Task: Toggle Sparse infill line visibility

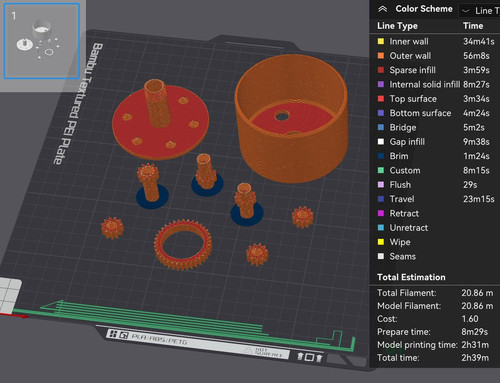Action: click(x=433, y=70)
